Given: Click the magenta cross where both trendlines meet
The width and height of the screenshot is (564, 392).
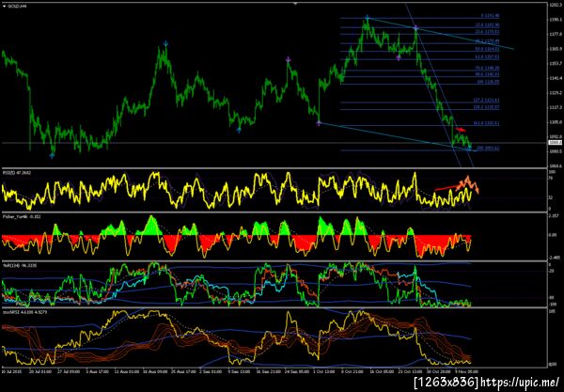Looking at the screenshot, I should point(415,27).
